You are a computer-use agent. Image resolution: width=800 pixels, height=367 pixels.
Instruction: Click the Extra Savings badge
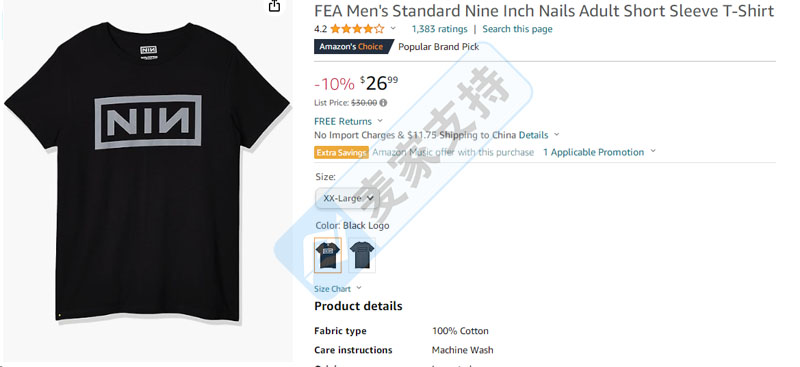tap(341, 152)
